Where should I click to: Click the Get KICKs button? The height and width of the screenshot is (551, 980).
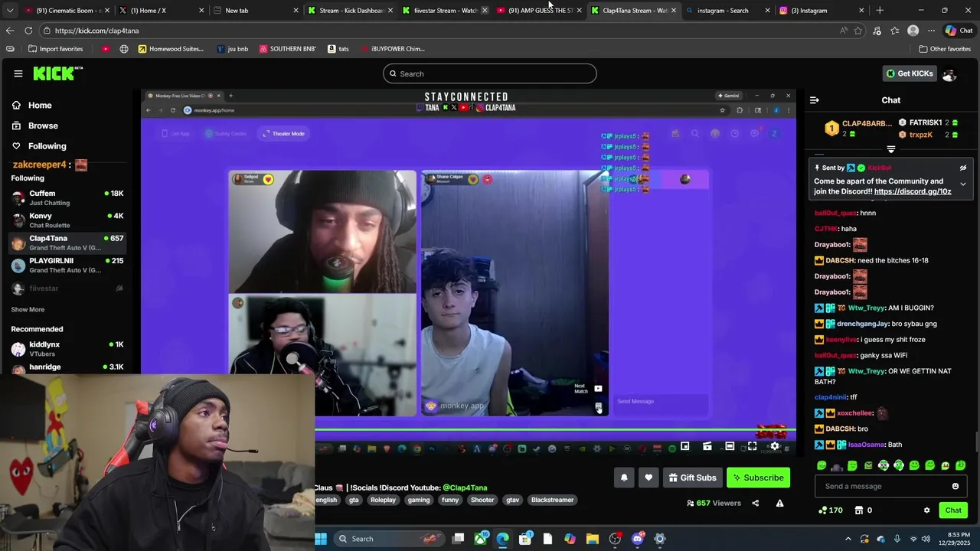(x=910, y=73)
